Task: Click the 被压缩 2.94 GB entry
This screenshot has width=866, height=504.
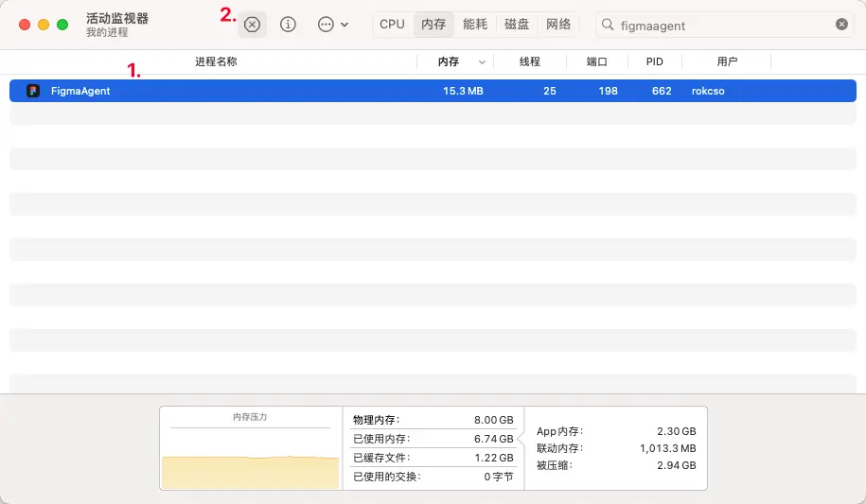Action: [616, 465]
